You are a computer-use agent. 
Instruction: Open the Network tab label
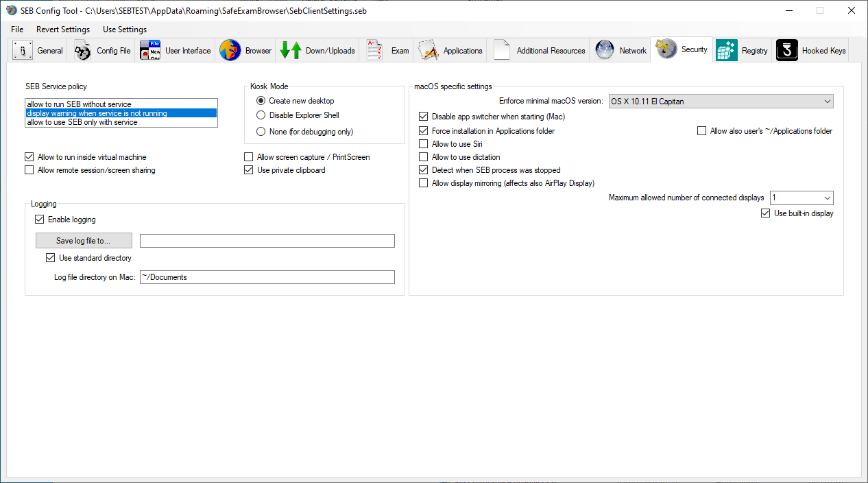[633, 51]
